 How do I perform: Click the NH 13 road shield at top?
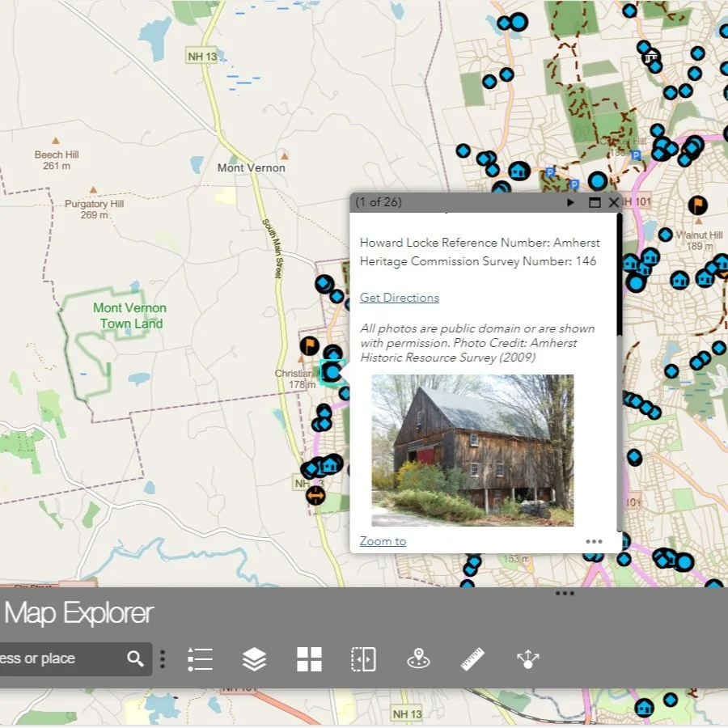coord(202,56)
